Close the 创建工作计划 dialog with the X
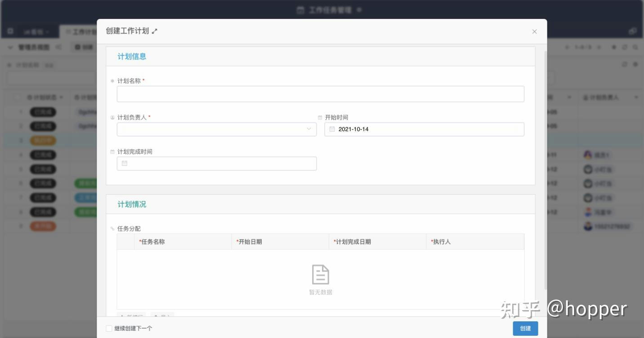Screen dimensions: 644x338 tap(534, 31)
